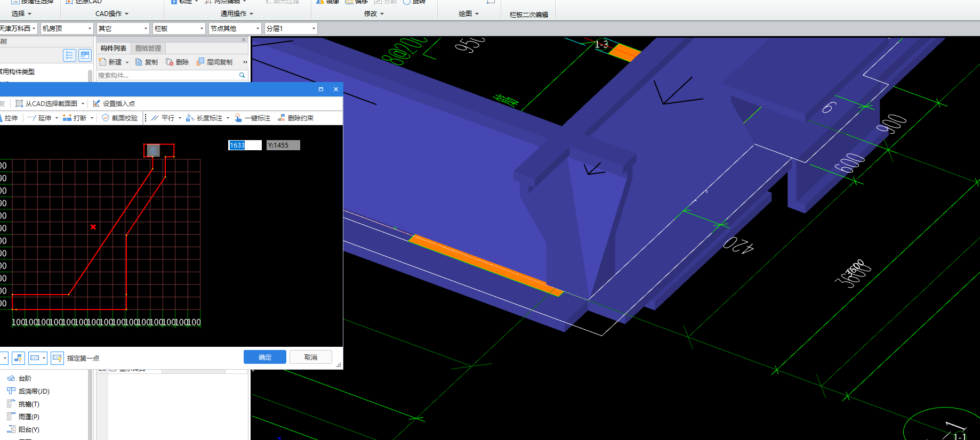Click 设置插入点 set insertion point tool
This screenshot has height=440, width=980.
point(114,103)
